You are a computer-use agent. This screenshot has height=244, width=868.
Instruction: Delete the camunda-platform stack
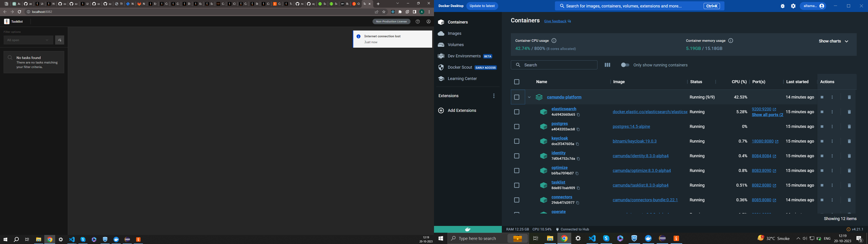click(x=849, y=97)
